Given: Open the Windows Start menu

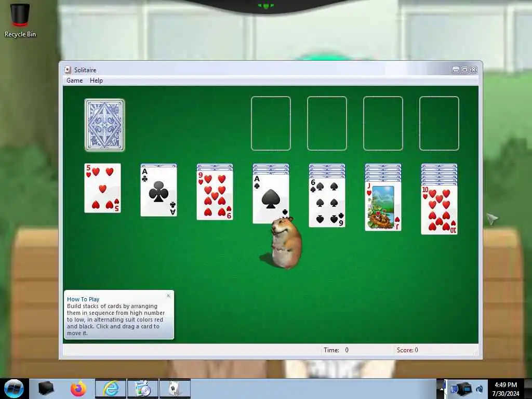Looking at the screenshot, I should pyautogui.click(x=14, y=389).
